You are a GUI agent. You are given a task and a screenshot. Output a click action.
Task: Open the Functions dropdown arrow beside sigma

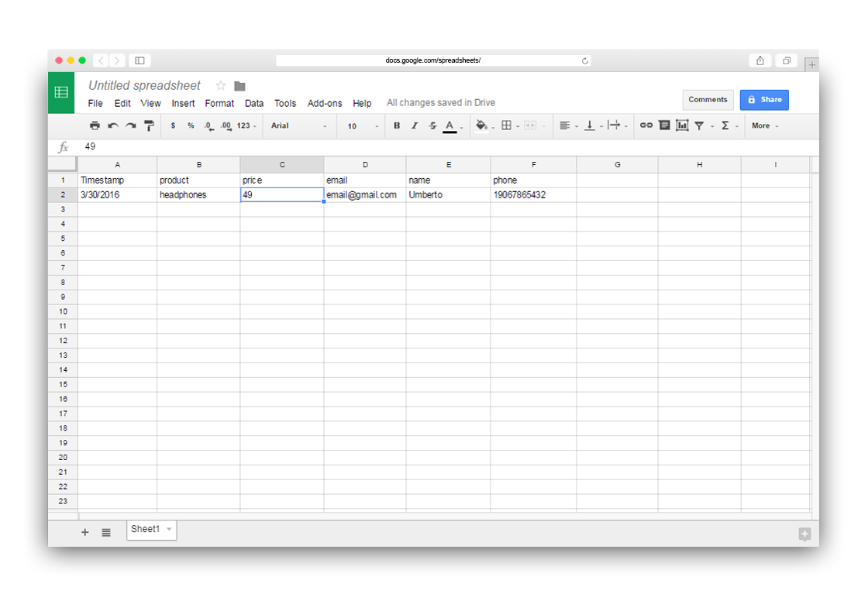pyautogui.click(x=737, y=127)
